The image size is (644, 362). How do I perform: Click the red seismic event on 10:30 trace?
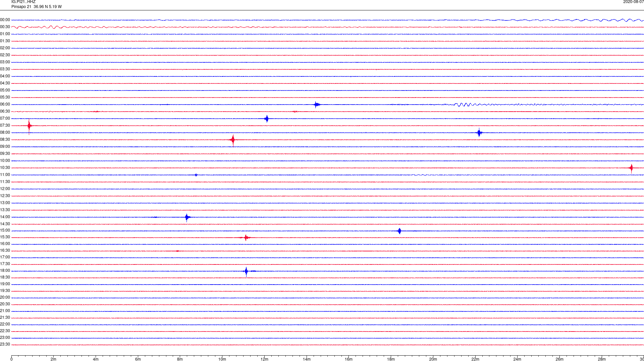click(x=631, y=168)
